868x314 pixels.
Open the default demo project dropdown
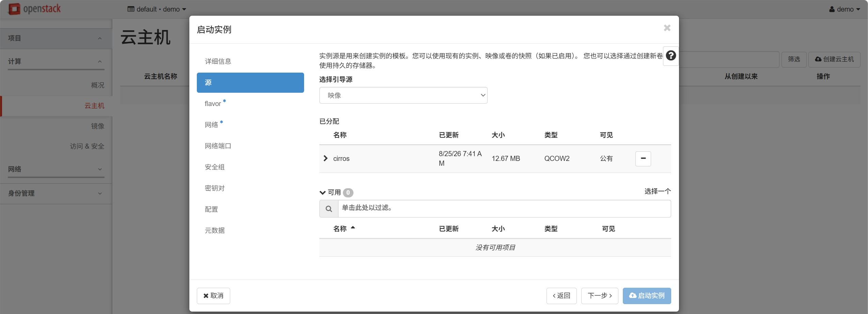pyautogui.click(x=157, y=9)
